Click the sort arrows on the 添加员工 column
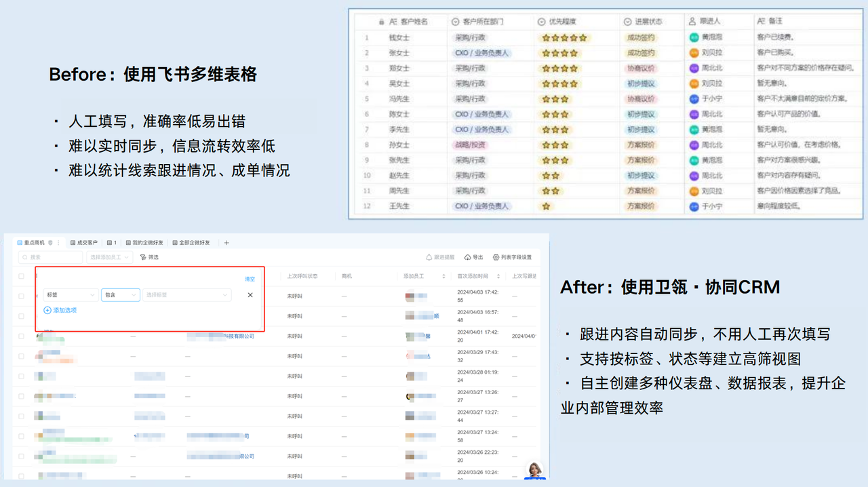This screenshot has width=868, height=487. tap(443, 277)
